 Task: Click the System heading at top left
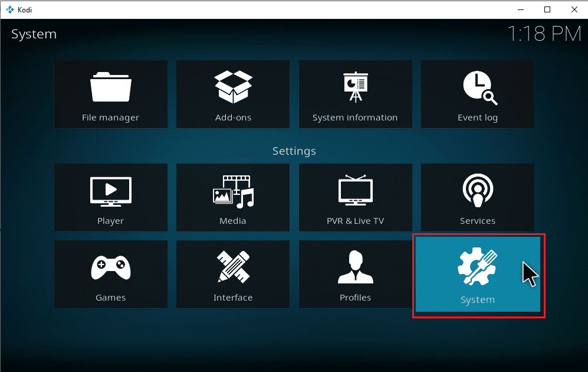[34, 34]
